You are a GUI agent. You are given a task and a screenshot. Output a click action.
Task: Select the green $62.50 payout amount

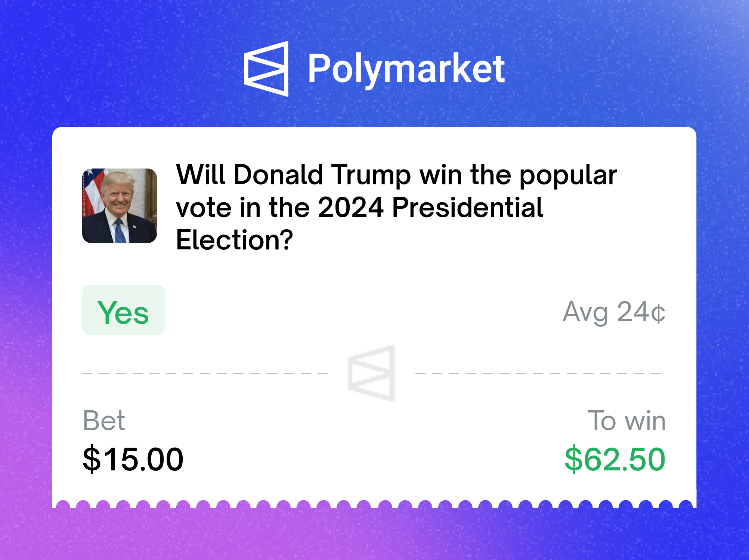(615, 459)
